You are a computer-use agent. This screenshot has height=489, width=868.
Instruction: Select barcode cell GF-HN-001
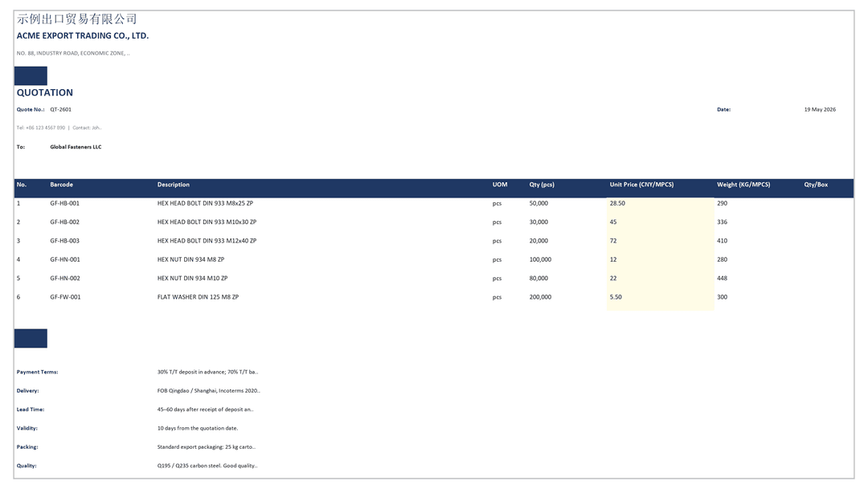[x=65, y=259]
